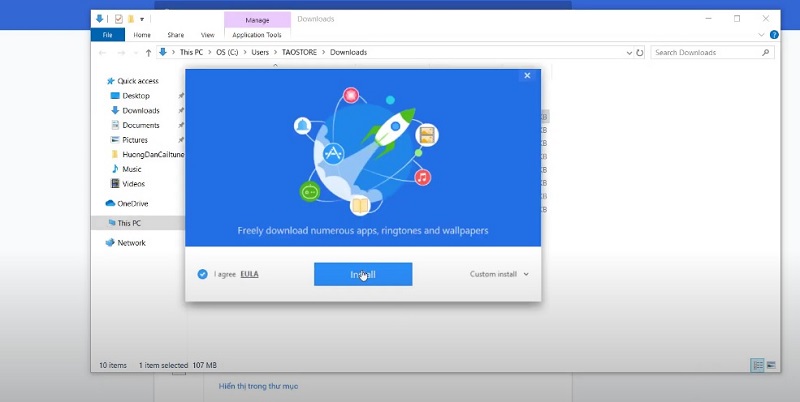The image size is (800, 402).
Task: Close the installer dialog
Action: 527,76
